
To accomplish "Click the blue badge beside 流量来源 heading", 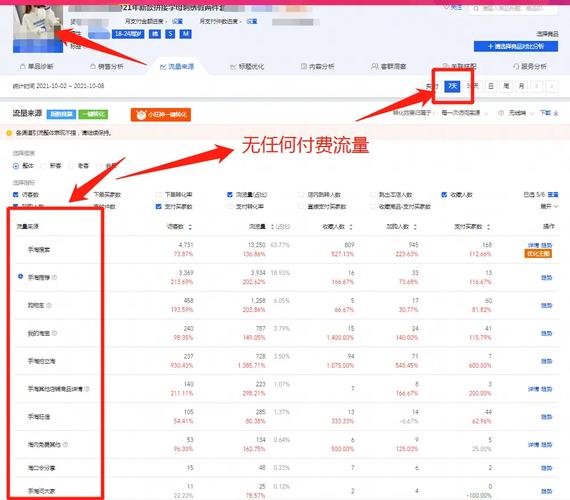I will [61, 114].
